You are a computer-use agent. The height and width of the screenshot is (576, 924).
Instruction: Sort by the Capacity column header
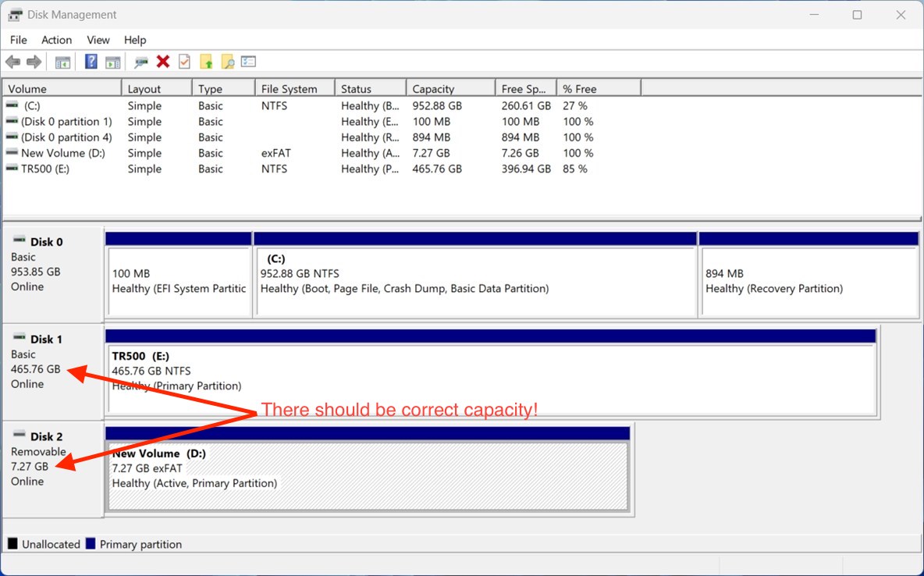pos(451,88)
